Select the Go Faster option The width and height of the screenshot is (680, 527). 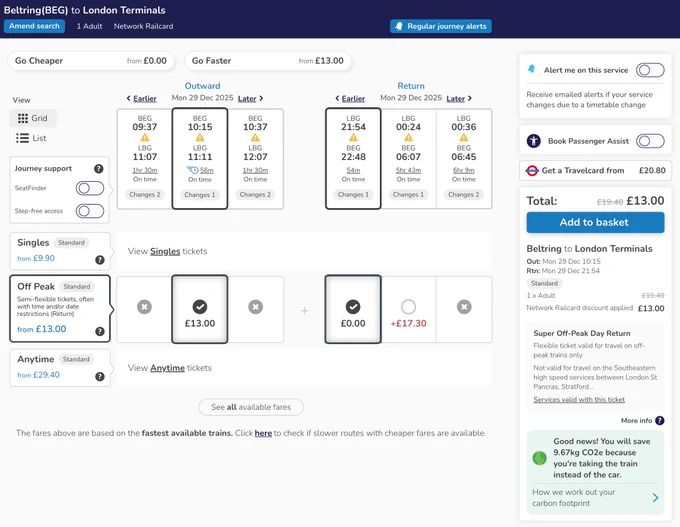268,61
